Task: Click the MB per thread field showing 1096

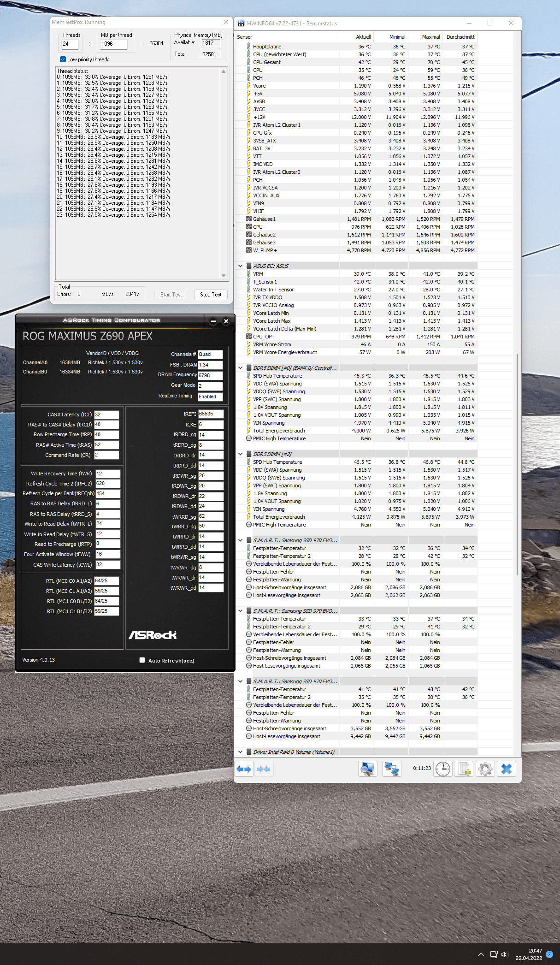Action: pos(114,44)
